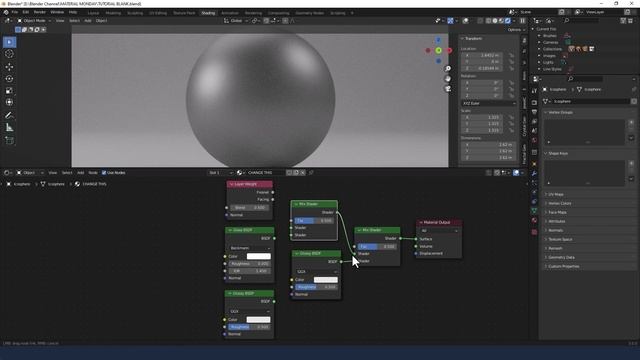This screenshot has height=360, width=640.
Task: Click the Blend slider on Layer Weight
Action: tap(250, 208)
